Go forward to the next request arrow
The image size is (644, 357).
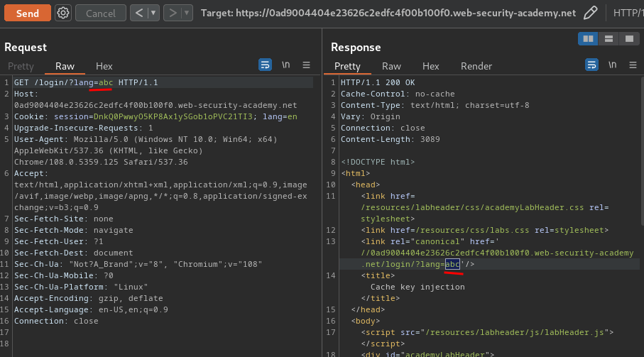[x=173, y=13]
